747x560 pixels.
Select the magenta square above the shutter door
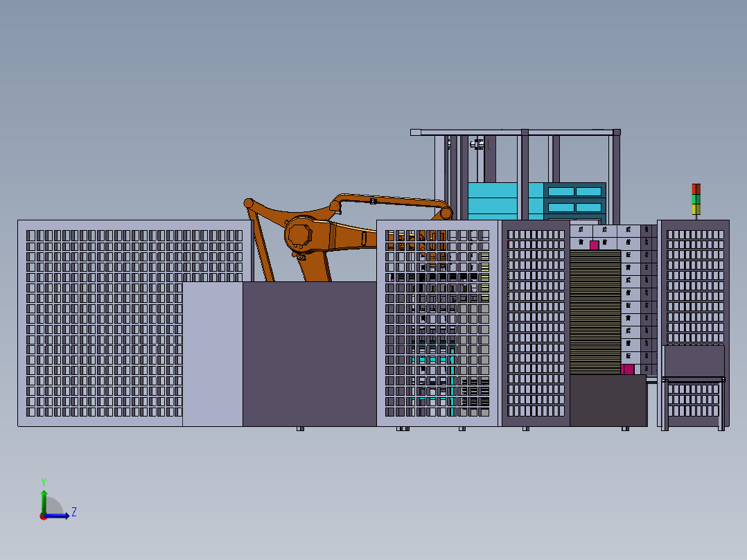pos(594,245)
